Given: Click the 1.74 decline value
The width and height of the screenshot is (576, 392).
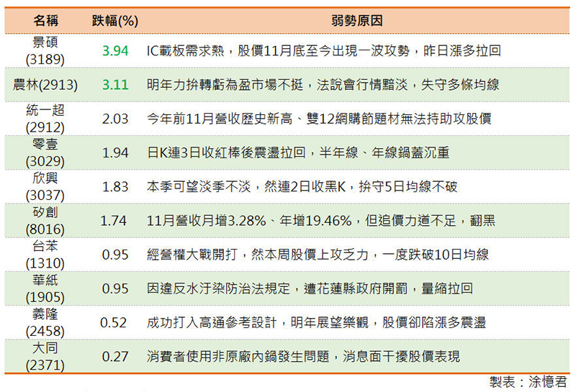Looking at the screenshot, I should click(x=114, y=221).
